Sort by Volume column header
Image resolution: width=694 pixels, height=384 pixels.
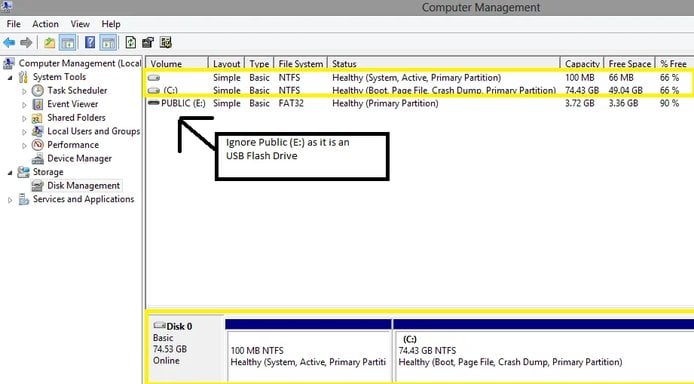[x=177, y=64]
